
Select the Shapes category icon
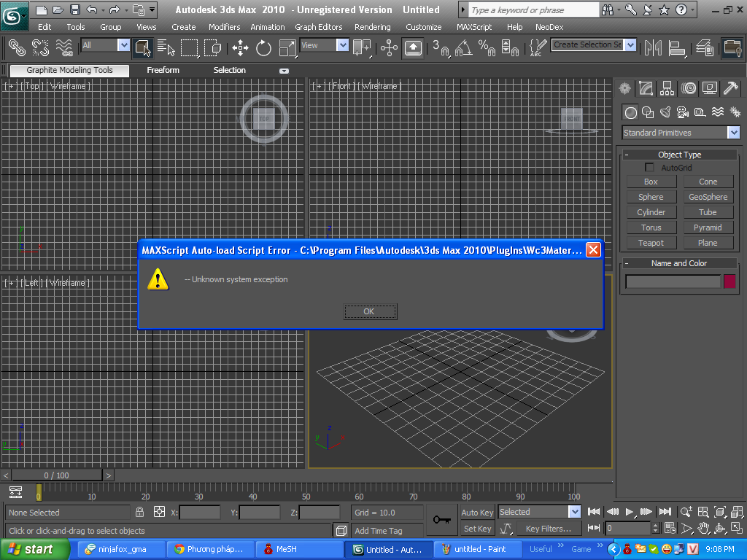click(x=648, y=112)
